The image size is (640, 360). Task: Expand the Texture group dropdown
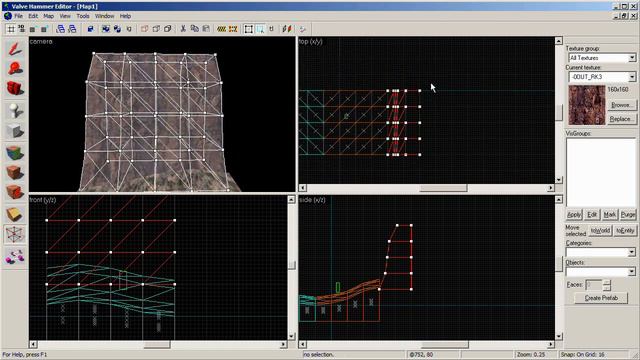click(632, 58)
